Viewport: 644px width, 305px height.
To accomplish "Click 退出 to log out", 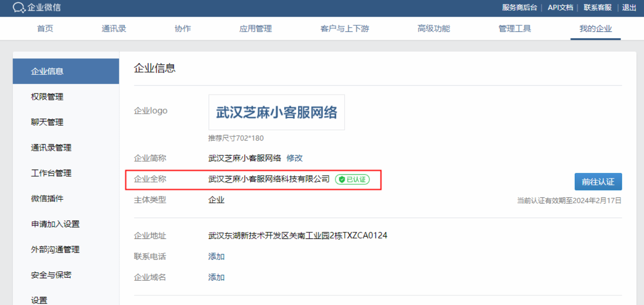I will tap(629, 7).
